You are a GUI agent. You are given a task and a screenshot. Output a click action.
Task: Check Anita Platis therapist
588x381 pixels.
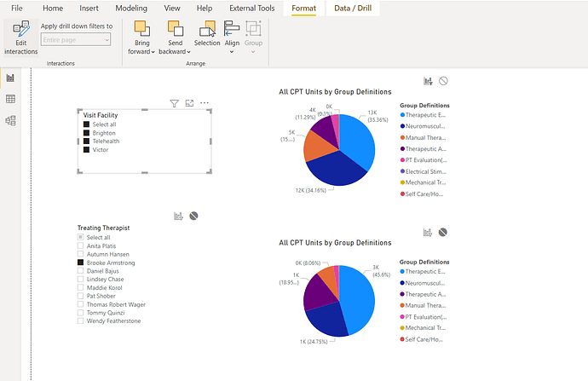pos(80,246)
